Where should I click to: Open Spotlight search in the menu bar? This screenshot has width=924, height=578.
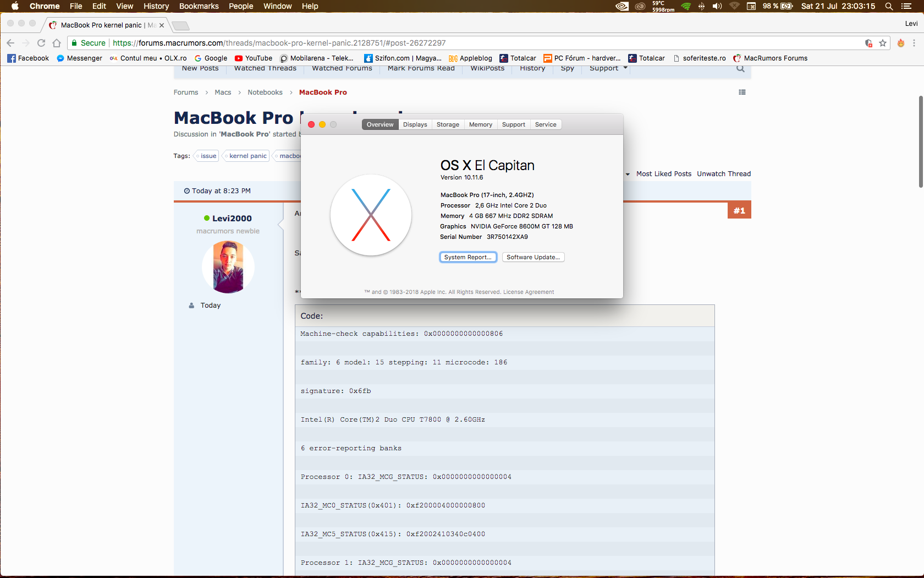click(889, 6)
